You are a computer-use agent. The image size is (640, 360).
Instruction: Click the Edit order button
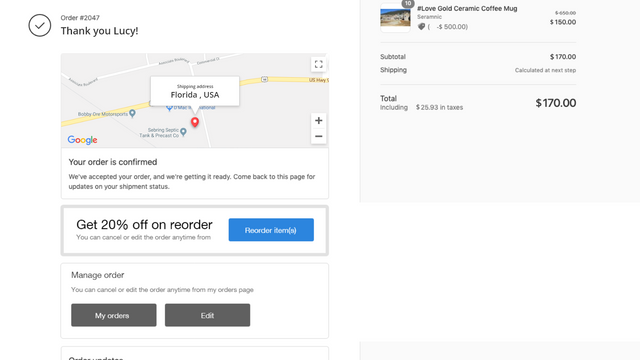tap(207, 315)
